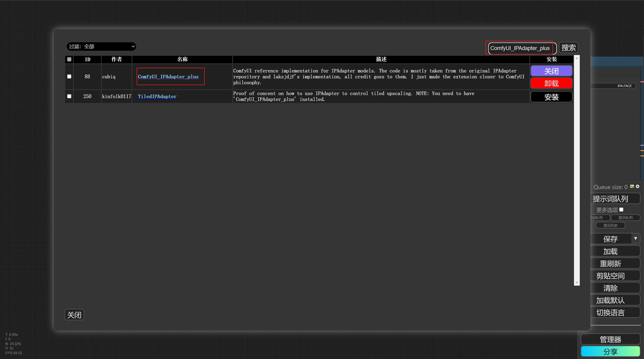The width and height of the screenshot is (644, 359).
Task: Click the author cell kinfolk0117
Action: click(x=116, y=96)
